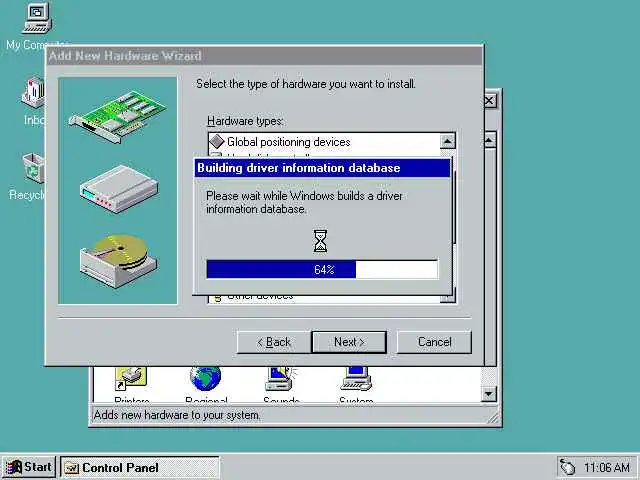Open the My Computer desktop icon
640x480 pixels.
(x=37, y=18)
